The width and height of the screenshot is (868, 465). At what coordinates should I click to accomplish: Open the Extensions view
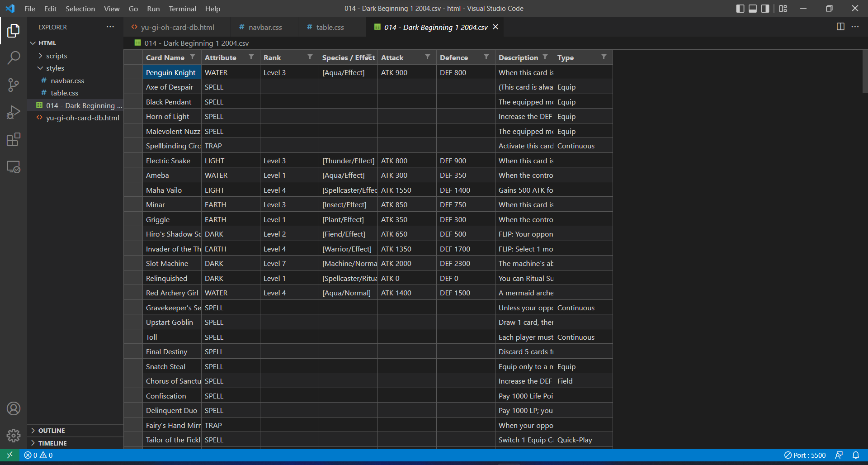[x=14, y=139]
